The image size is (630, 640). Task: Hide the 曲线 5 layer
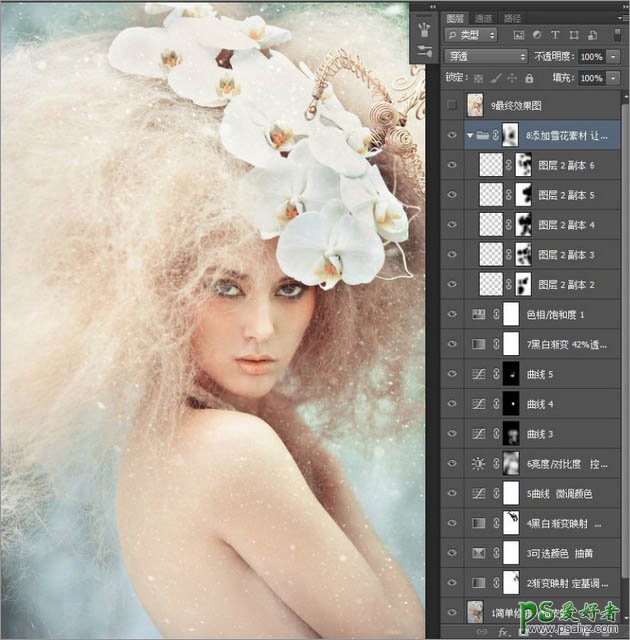pyautogui.click(x=452, y=373)
